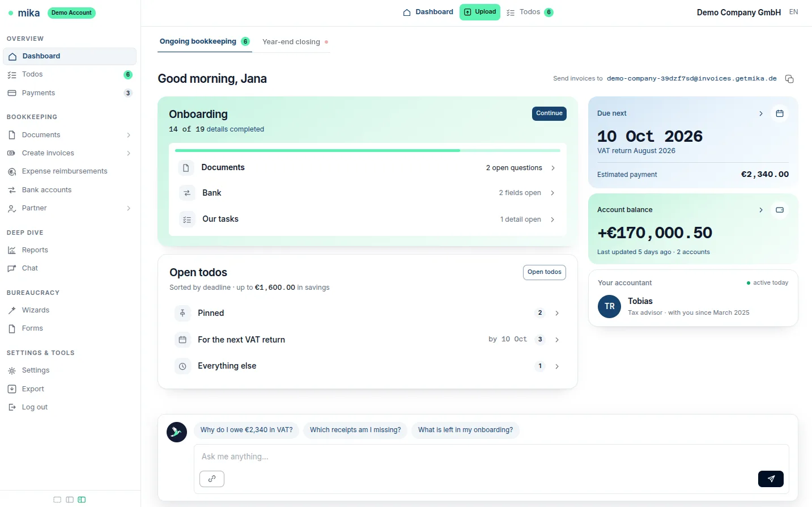
Task: Click accountant name Tobias
Action: coord(640,301)
